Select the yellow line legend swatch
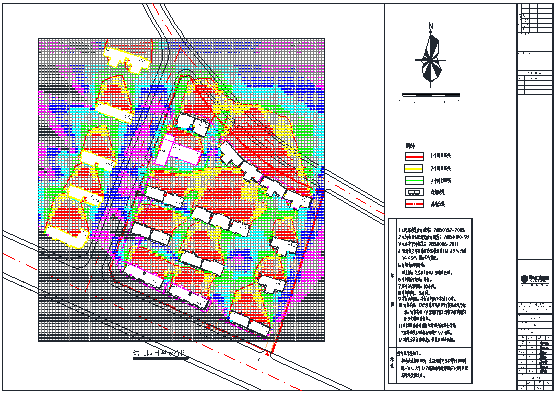The height and width of the screenshot is (393, 556). 414,168
